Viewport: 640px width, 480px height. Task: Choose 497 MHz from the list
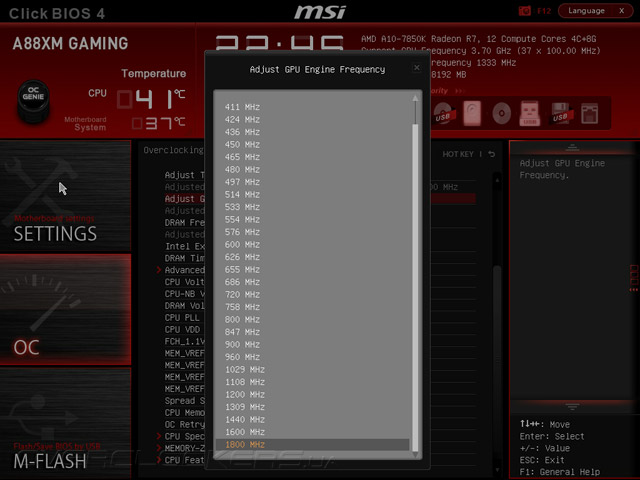pos(312,182)
